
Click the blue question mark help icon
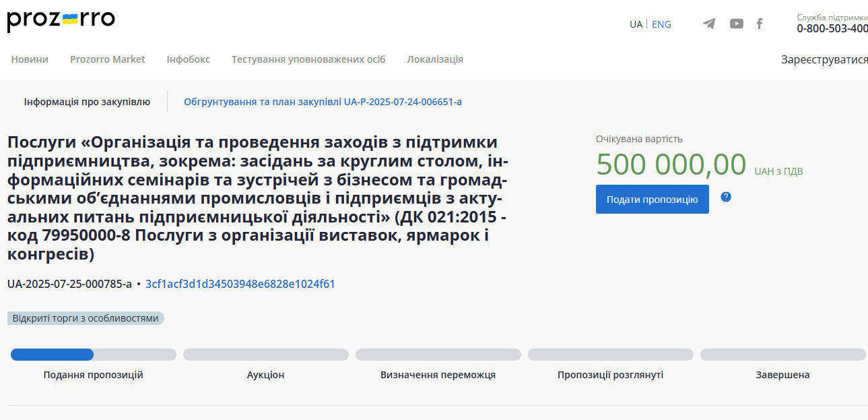(726, 197)
